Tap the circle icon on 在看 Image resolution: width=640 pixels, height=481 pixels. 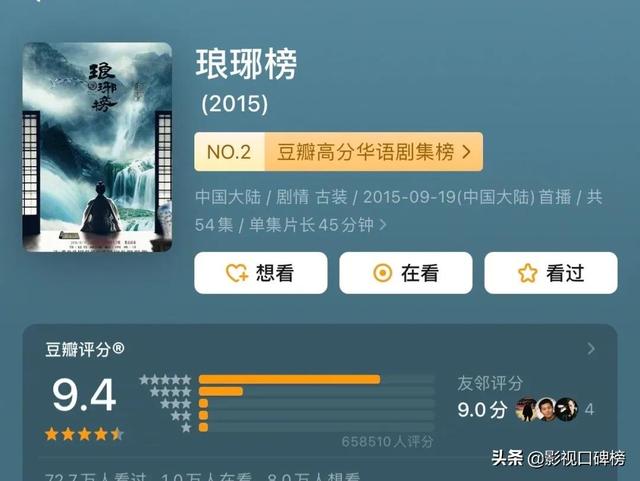(x=382, y=273)
